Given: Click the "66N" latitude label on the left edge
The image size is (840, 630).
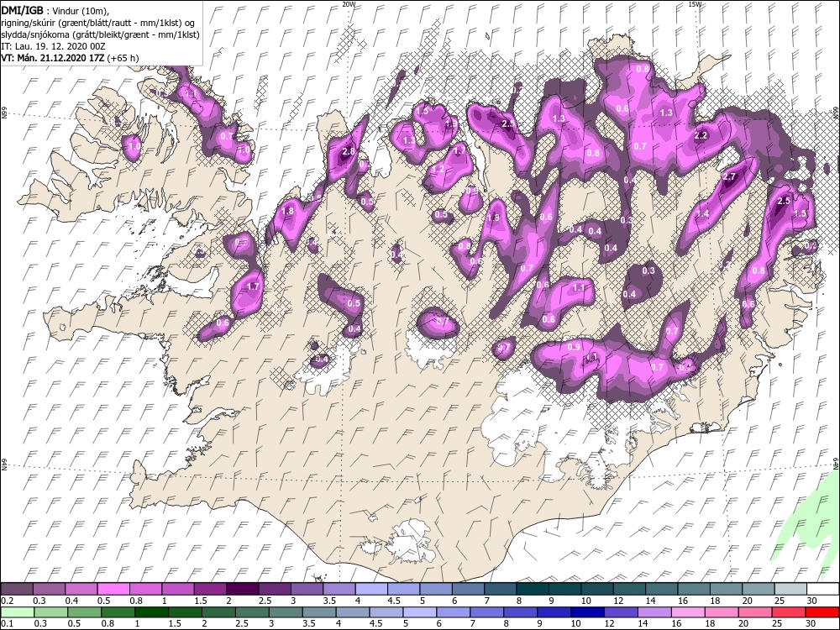Looking at the screenshot, I should point(3,113).
